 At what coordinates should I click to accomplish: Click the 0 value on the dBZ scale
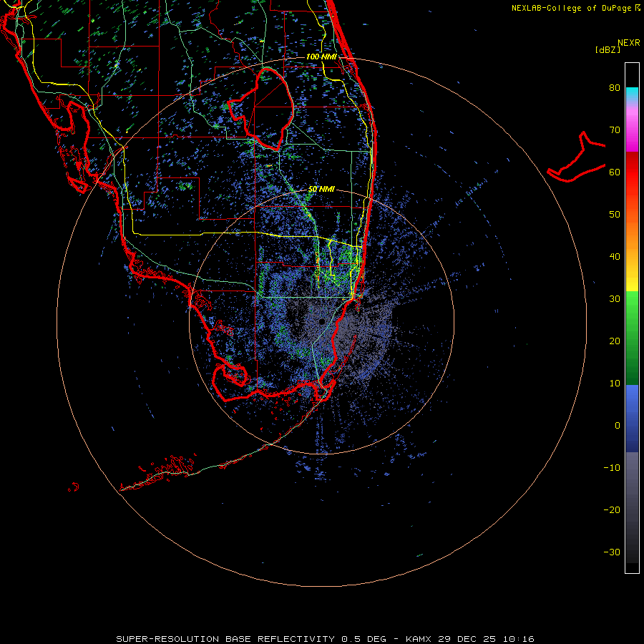pos(618,426)
